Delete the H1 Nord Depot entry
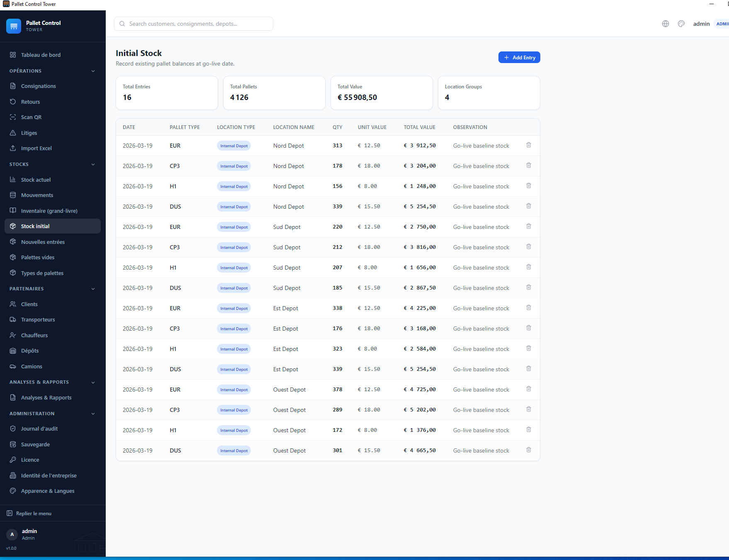Screen dimensions: 729x560 [x=529, y=186]
